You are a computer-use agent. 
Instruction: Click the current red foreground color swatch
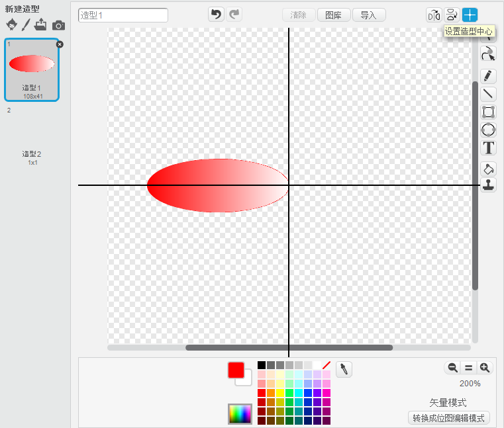coord(236,370)
